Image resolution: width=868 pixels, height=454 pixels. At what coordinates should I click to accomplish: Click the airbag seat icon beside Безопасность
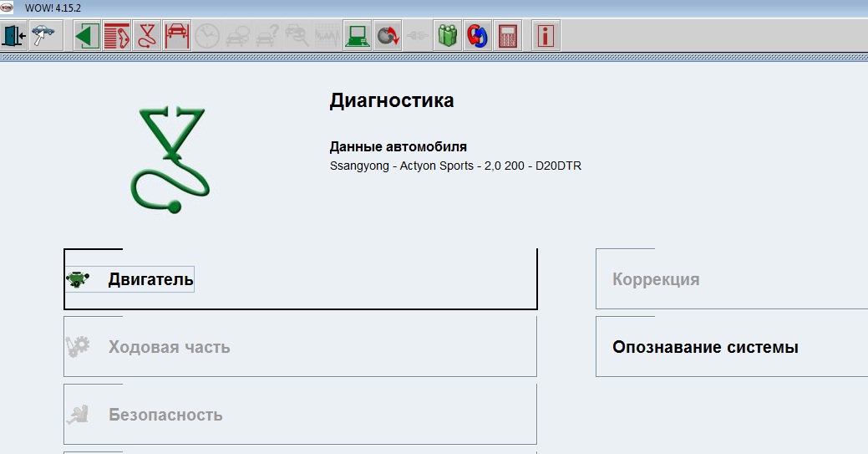78,414
